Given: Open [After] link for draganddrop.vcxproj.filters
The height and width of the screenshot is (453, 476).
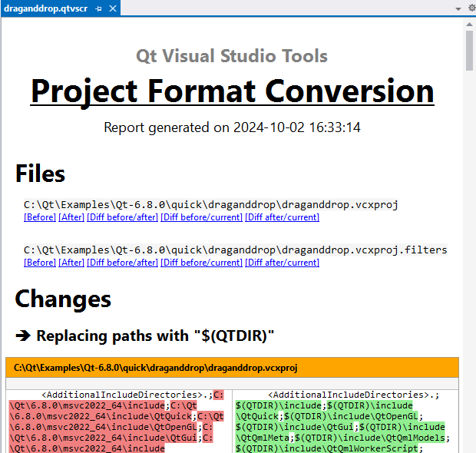Looking at the screenshot, I should click(x=71, y=263).
